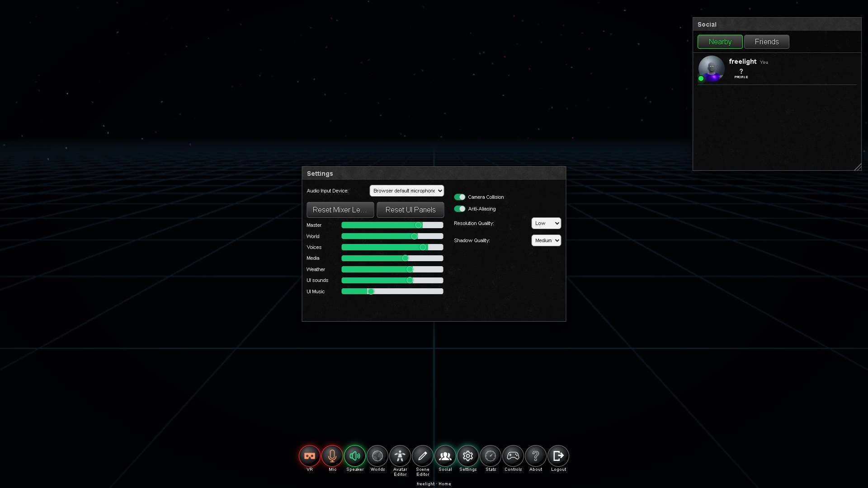This screenshot has width=868, height=488.
Task: Open the Avatar Editor icon
Action: [400, 456]
